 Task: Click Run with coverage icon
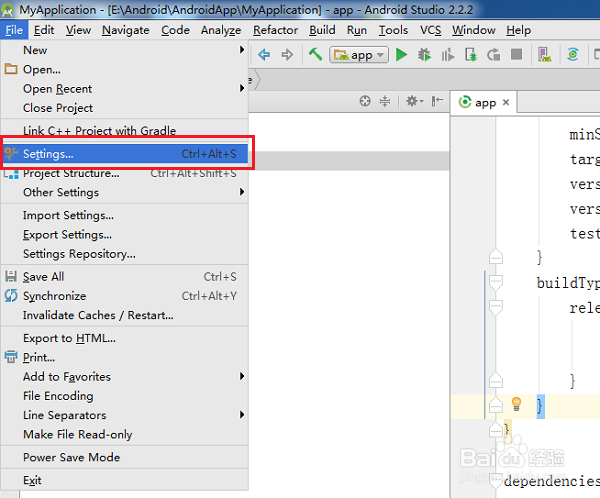tap(447, 55)
